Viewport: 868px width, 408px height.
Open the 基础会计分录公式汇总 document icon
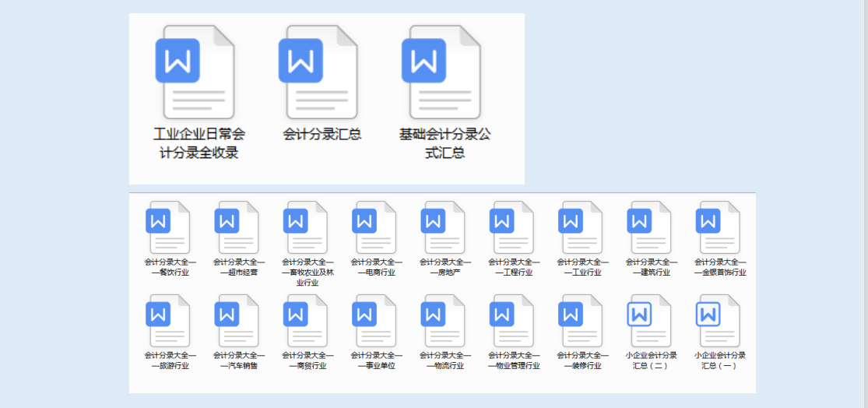pyautogui.click(x=441, y=72)
